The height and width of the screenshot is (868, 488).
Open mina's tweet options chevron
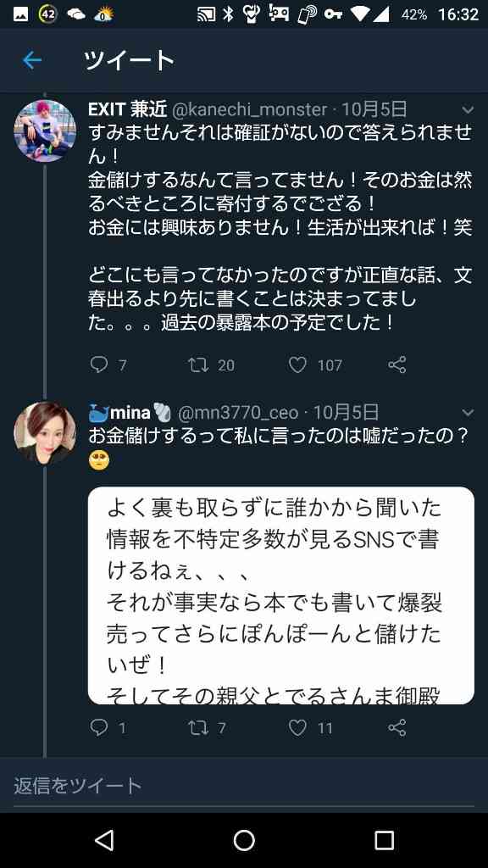point(468,413)
